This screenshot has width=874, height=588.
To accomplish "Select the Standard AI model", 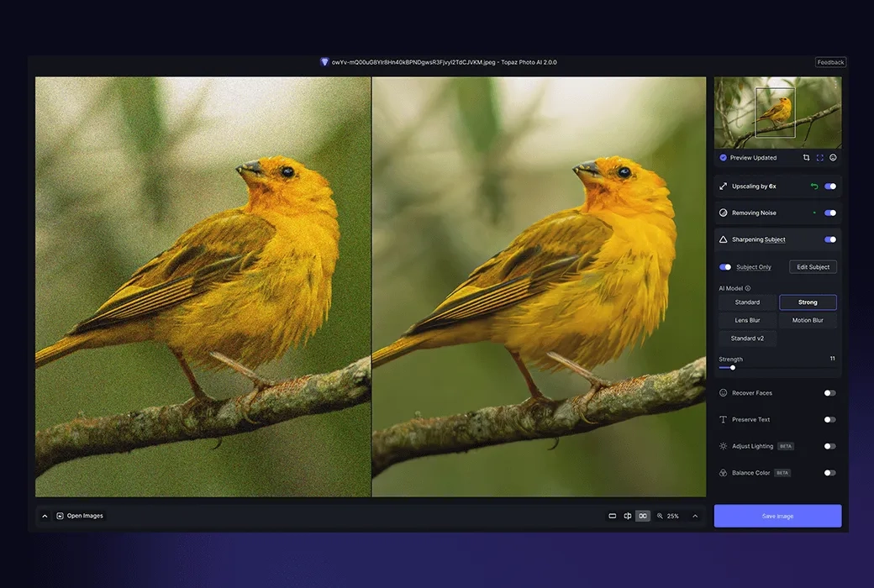I will click(x=747, y=302).
